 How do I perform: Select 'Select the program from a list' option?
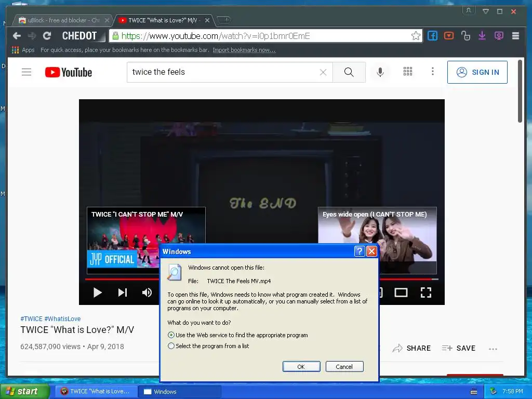[171, 345]
